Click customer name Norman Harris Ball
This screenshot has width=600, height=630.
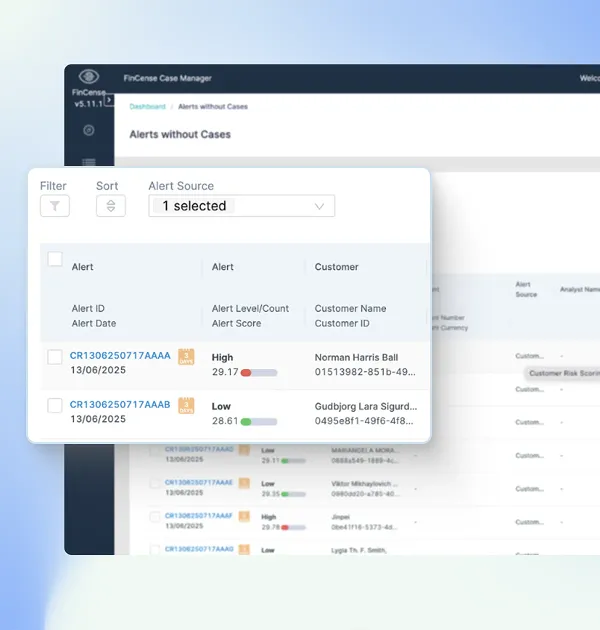coord(356,358)
